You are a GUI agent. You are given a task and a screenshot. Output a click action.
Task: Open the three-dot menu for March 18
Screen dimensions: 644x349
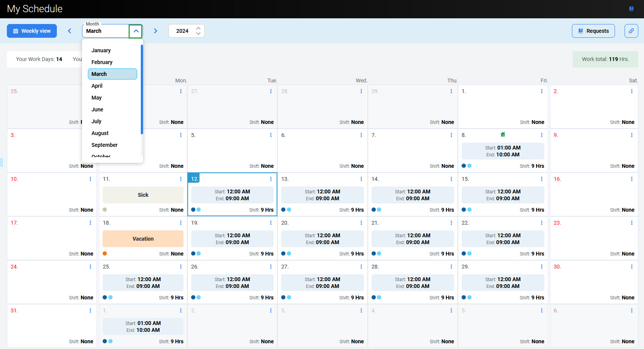[x=181, y=223]
